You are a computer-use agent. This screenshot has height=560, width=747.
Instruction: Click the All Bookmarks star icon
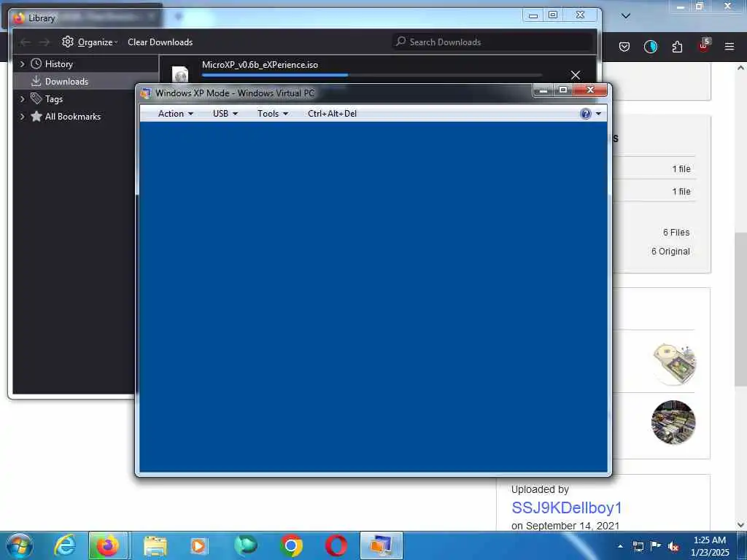coord(36,116)
